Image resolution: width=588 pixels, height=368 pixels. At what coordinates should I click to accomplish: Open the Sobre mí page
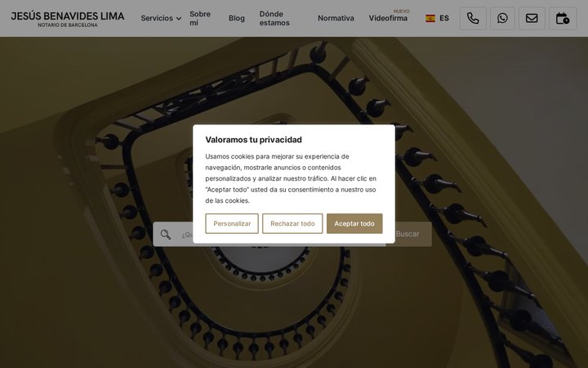coord(200,18)
